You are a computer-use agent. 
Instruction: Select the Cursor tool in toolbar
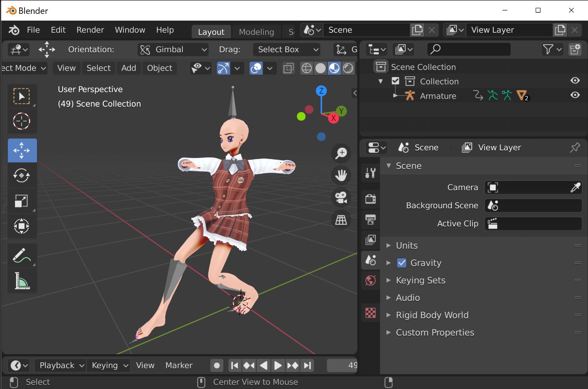22,121
